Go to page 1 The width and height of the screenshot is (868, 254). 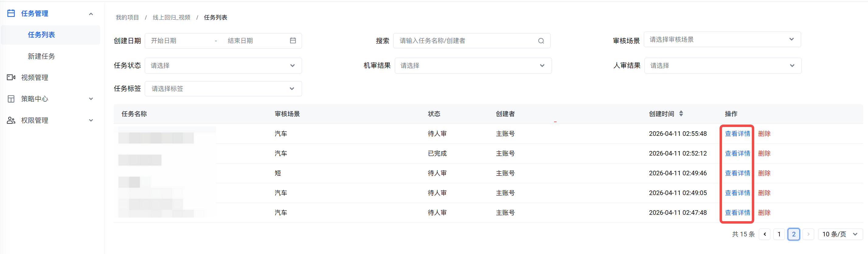click(x=779, y=234)
